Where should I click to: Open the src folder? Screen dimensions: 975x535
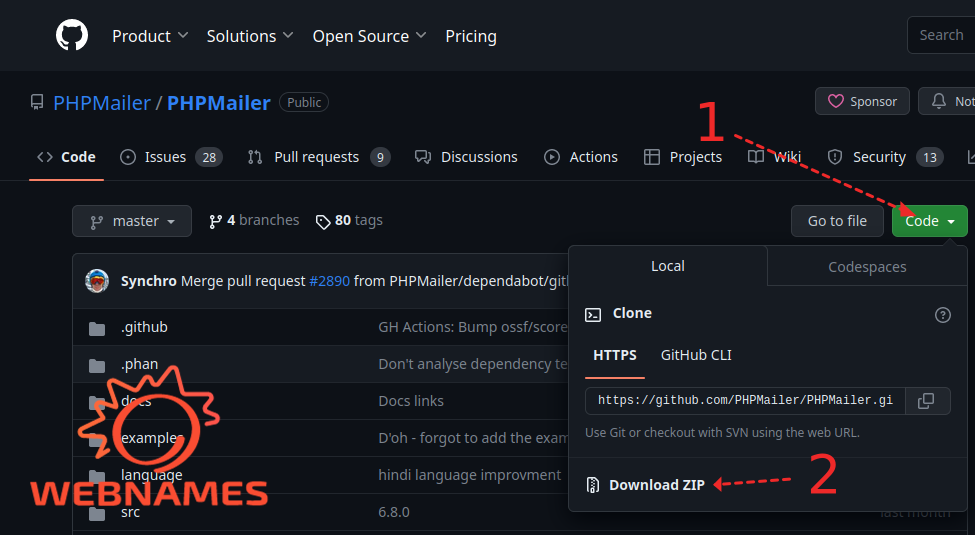click(x=131, y=512)
